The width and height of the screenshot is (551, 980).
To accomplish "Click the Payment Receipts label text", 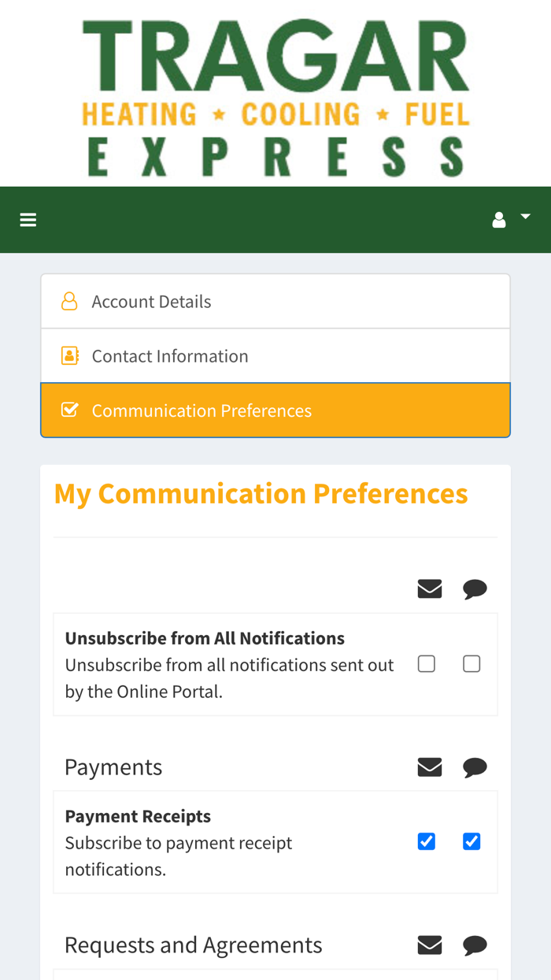I will pos(138,816).
